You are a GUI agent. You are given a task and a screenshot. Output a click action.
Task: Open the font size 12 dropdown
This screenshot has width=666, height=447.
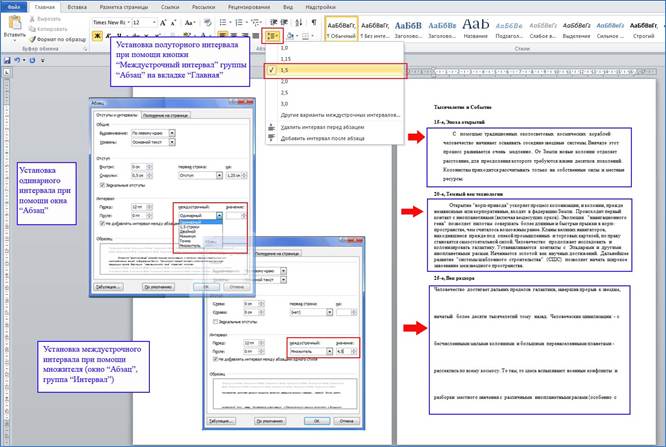tap(154, 22)
